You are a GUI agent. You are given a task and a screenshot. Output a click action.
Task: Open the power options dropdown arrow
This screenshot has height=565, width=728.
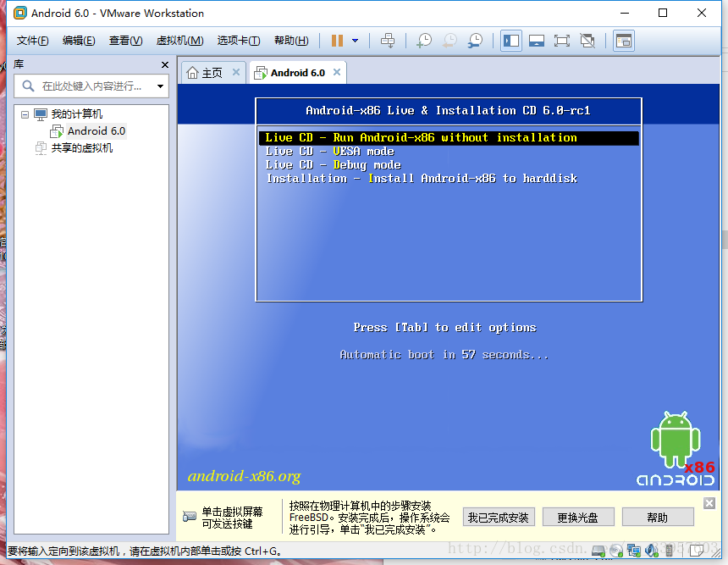pos(356,41)
